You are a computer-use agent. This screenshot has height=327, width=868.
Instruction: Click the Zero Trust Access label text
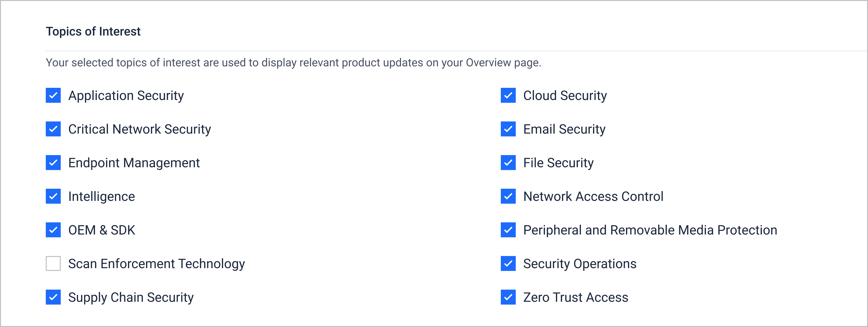click(x=576, y=297)
